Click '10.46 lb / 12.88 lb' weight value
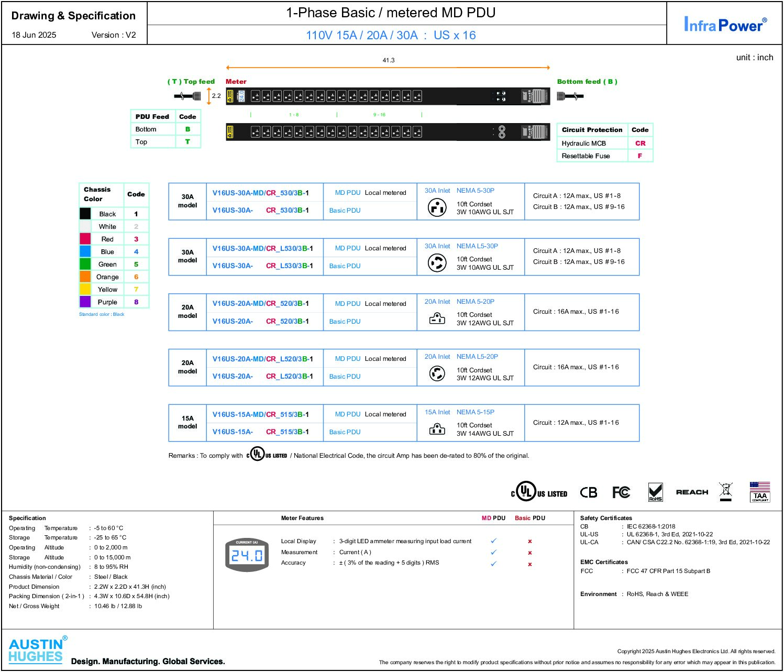784x672 pixels. tap(118, 606)
